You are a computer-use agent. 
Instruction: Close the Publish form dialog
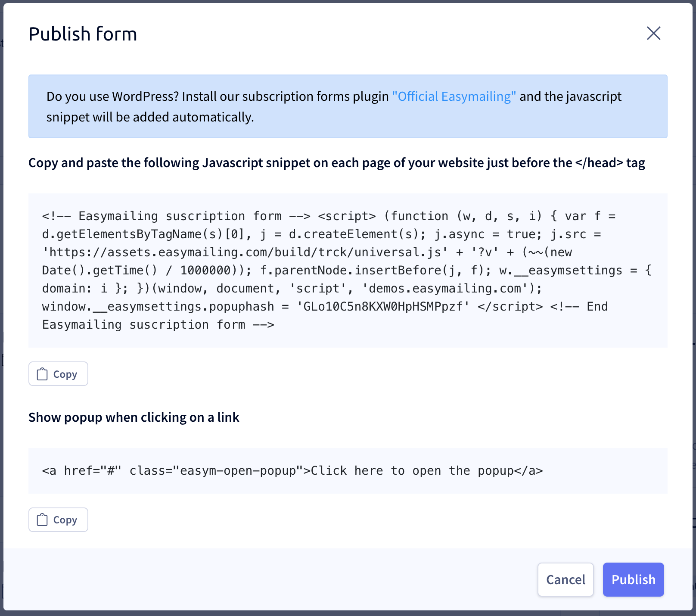click(653, 33)
